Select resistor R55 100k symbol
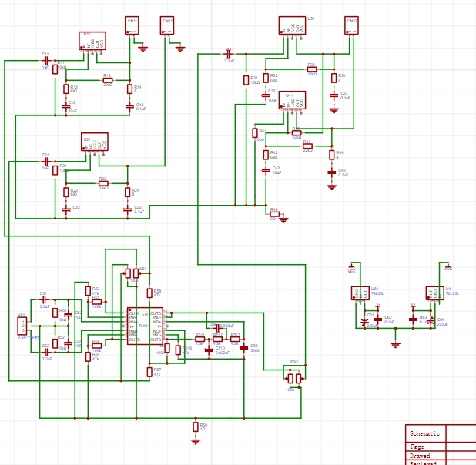476x465 pixels. (97, 302)
